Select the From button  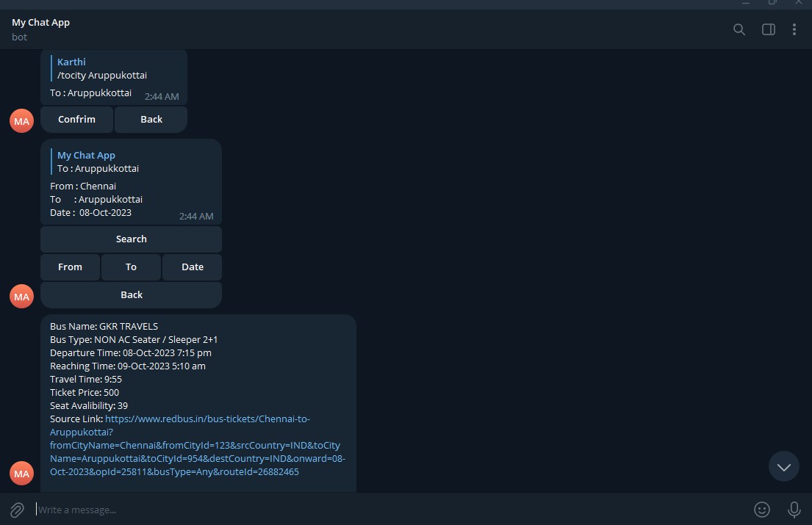click(x=70, y=267)
